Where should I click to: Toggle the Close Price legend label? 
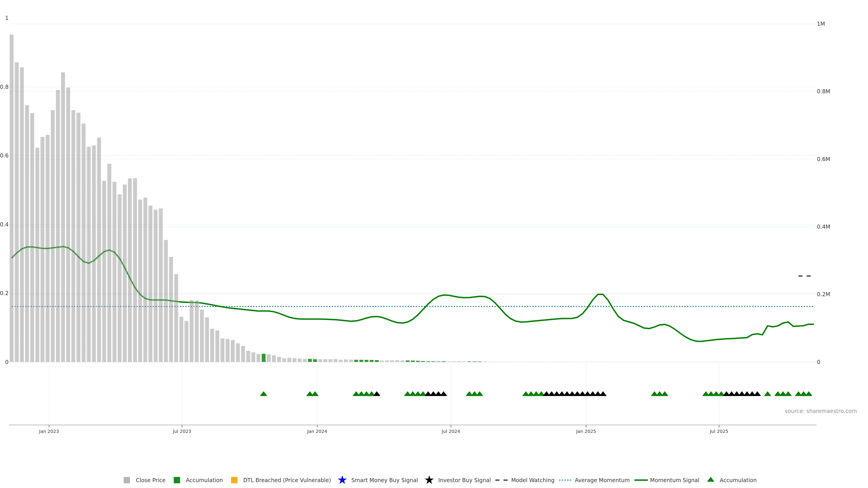point(150,480)
